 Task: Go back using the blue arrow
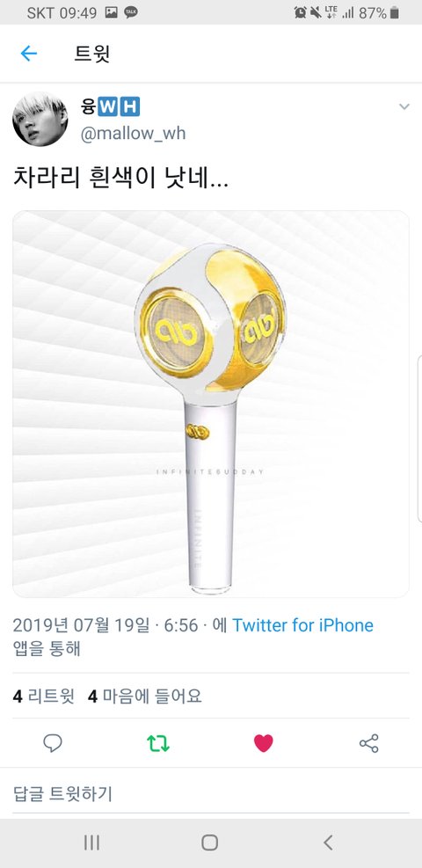(x=28, y=54)
